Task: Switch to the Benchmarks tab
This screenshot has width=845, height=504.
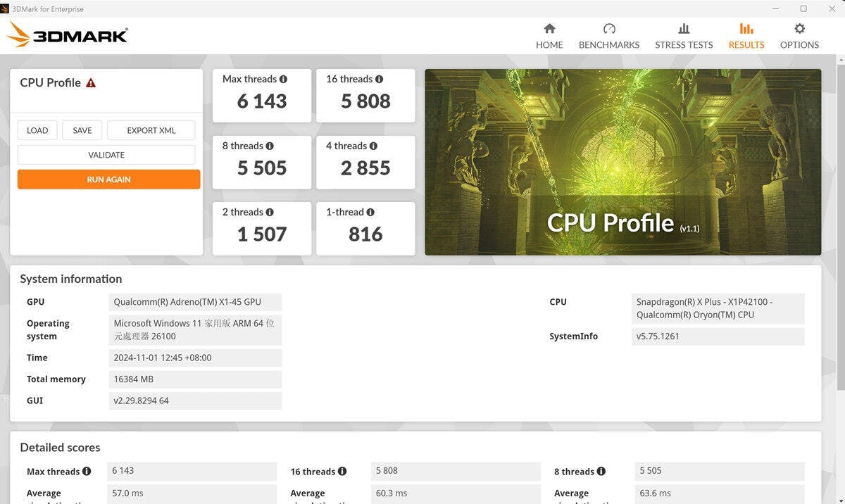Action: (x=609, y=36)
